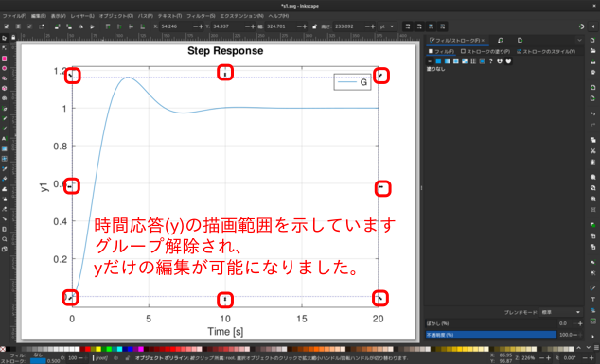600x364 pixels.
Task: Close the フィル/ストローク dock tab
Action: 483,40
